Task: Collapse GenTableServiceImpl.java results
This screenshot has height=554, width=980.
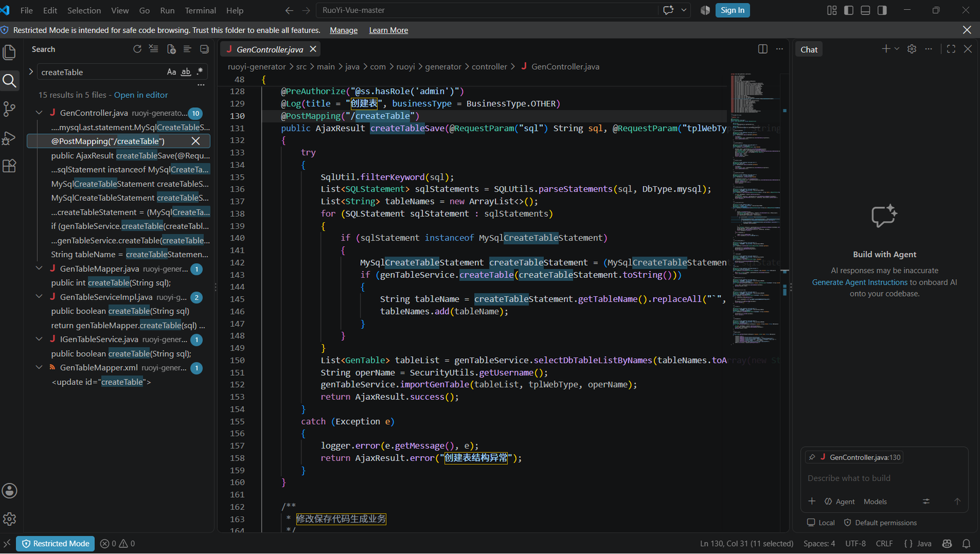Action: (x=39, y=297)
